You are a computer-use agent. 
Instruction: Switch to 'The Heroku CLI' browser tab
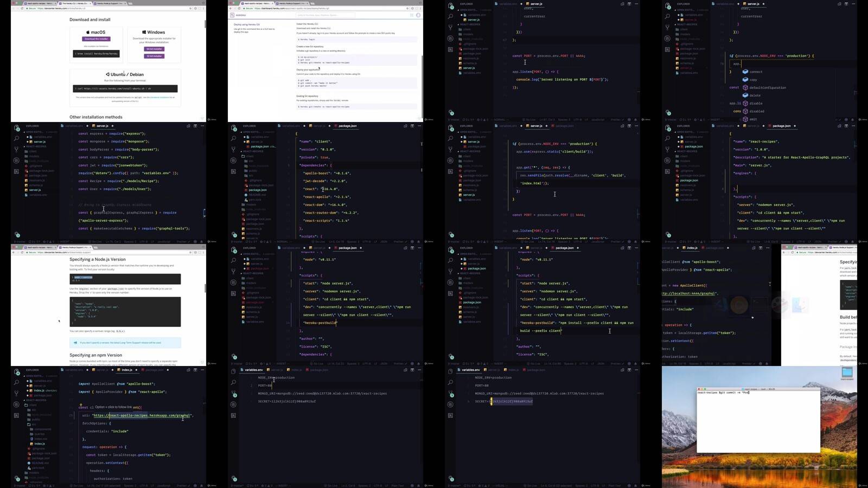[x=75, y=3]
